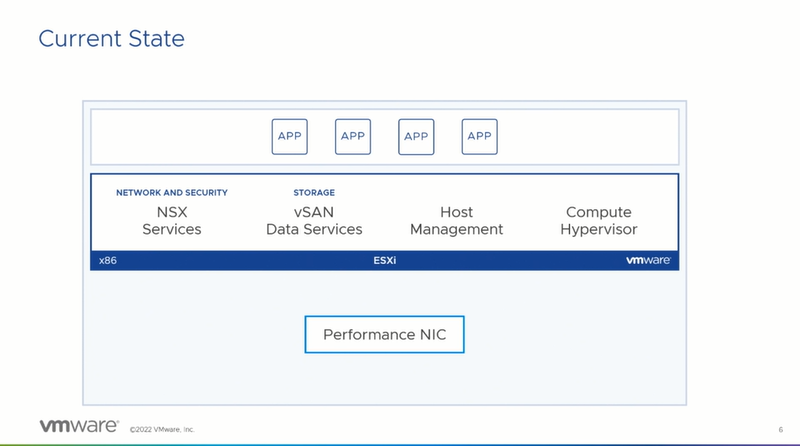Click the slide number 6

click(781, 430)
